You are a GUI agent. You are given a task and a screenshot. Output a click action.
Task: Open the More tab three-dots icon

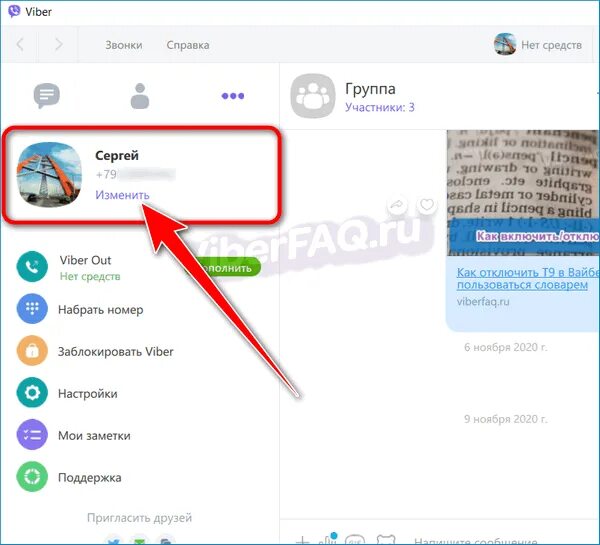pos(233,96)
